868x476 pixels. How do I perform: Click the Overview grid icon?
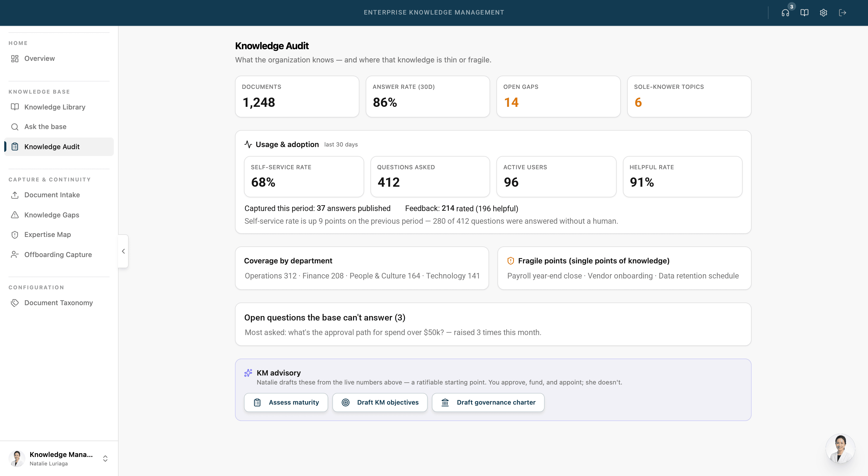pyautogui.click(x=15, y=58)
